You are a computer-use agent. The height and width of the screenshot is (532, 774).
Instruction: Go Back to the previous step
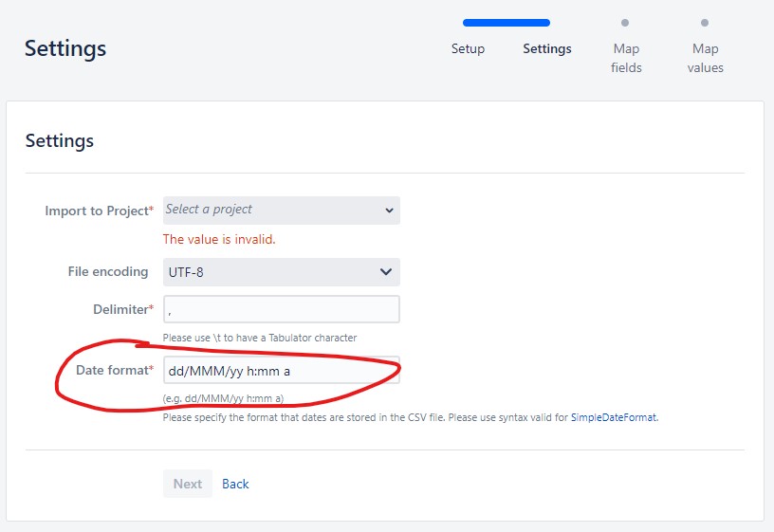coord(235,485)
